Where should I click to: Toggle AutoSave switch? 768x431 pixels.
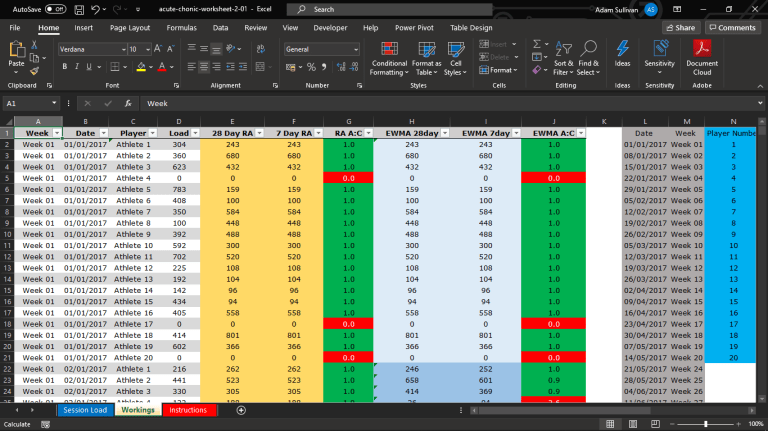pyautogui.click(x=55, y=9)
